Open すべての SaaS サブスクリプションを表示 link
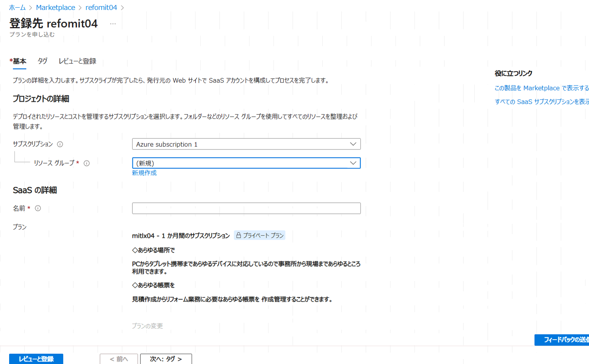This screenshot has height=364, width=589. (x=541, y=102)
